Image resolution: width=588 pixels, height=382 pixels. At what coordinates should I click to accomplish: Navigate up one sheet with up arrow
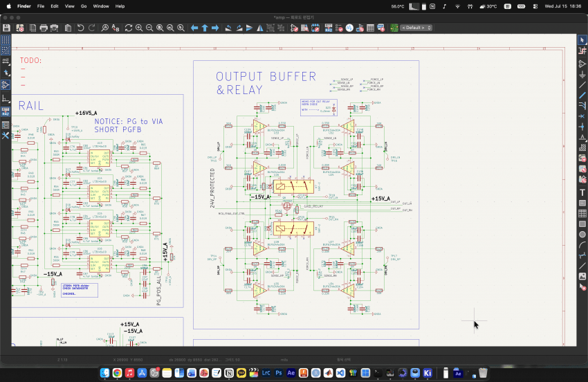[205, 28]
